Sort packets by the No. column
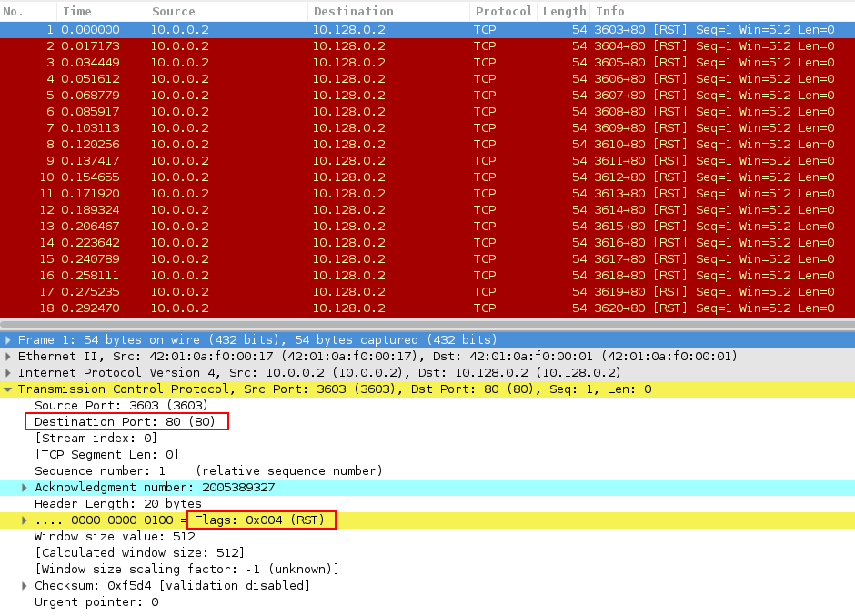The image size is (855, 616). 28,11
